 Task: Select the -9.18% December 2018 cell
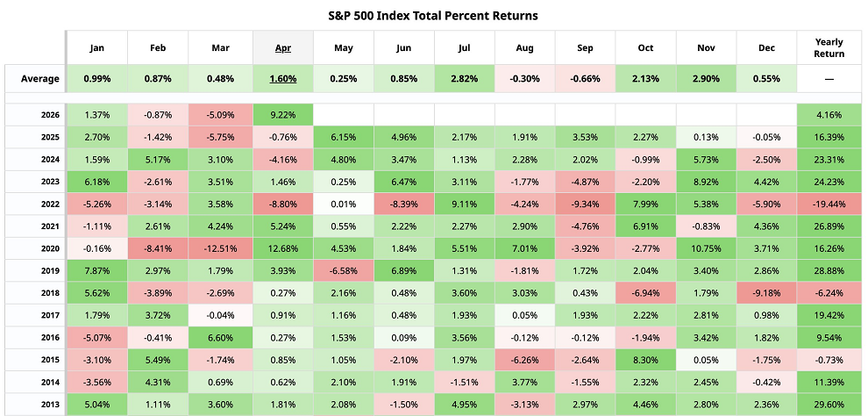click(767, 293)
